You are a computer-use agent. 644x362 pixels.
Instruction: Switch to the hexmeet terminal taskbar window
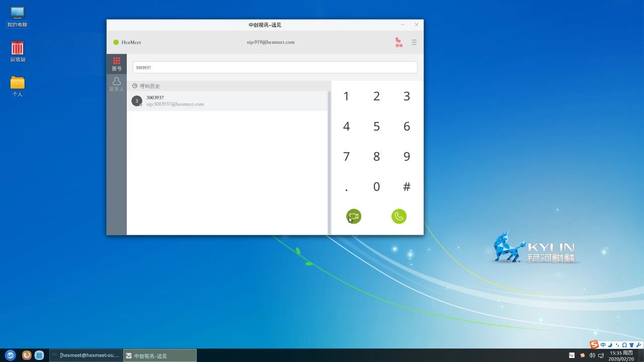86,355
